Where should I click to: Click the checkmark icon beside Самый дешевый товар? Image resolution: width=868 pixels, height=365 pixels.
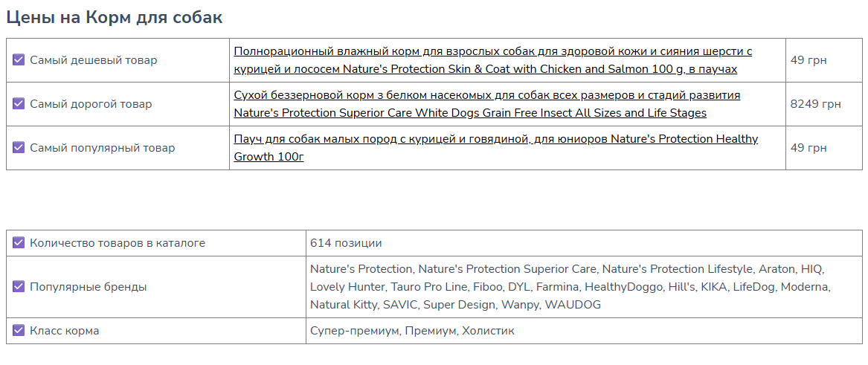tap(19, 59)
